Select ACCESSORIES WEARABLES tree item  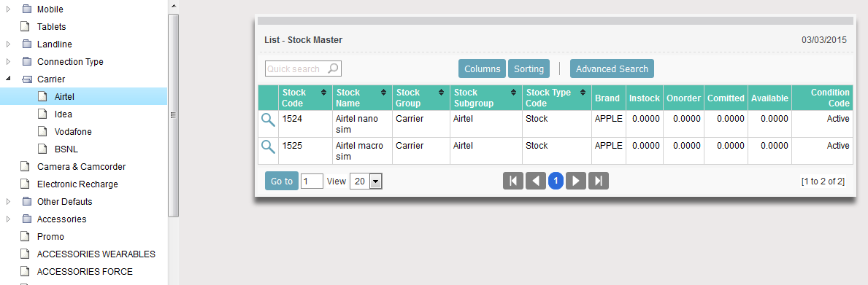pyautogui.click(x=96, y=254)
